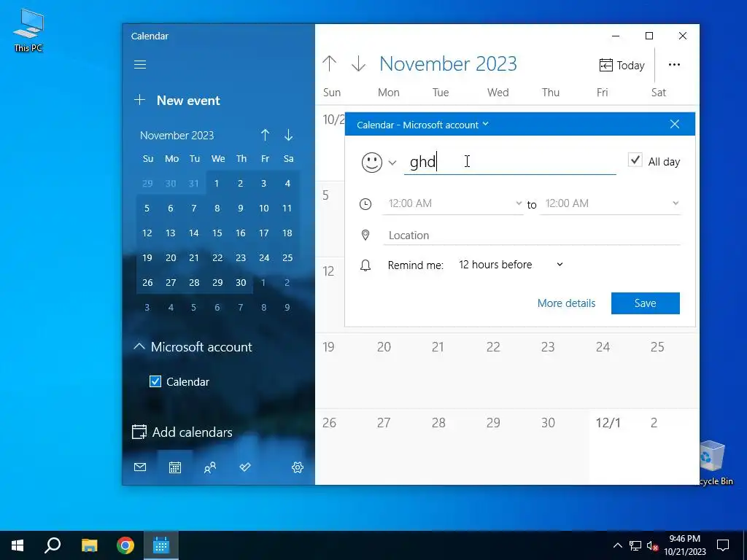Screen dimensions: 747x560
Task: Select the Calendar view icon in the sidebar
Action: 175,467
